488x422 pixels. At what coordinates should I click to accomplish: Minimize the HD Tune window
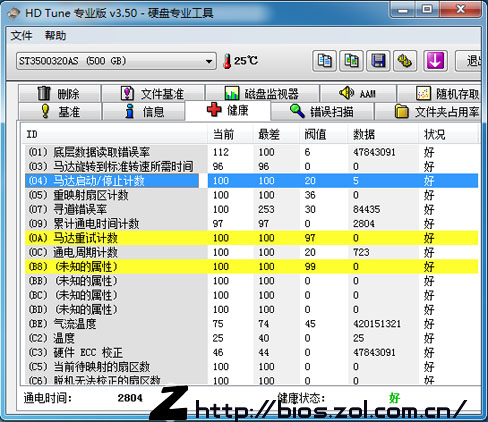tap(403, 9)
